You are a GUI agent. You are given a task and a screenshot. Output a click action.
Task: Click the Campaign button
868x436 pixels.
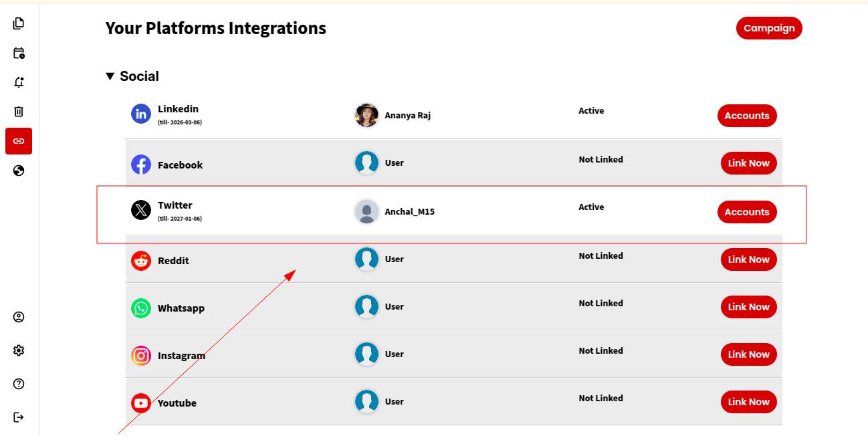tap(769, 28)
